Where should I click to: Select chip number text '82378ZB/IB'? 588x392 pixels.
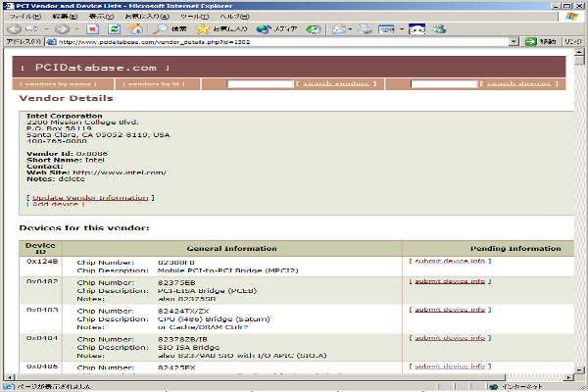(x=182, y=339)
